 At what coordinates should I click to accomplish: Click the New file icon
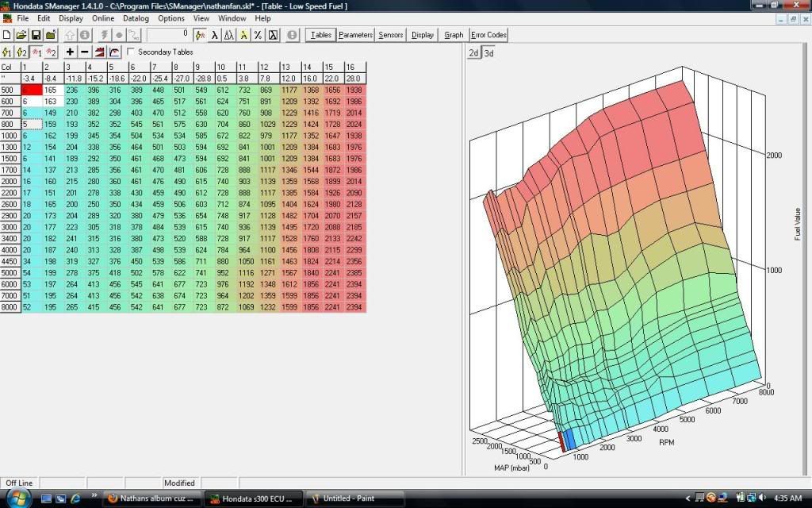pos(8,35)
